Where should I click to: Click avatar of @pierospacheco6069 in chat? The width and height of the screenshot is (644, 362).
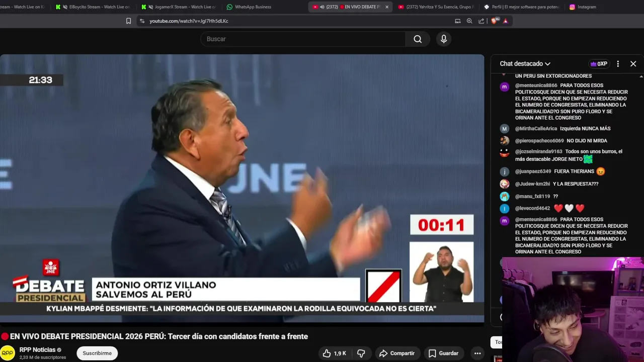click(505, 141)
